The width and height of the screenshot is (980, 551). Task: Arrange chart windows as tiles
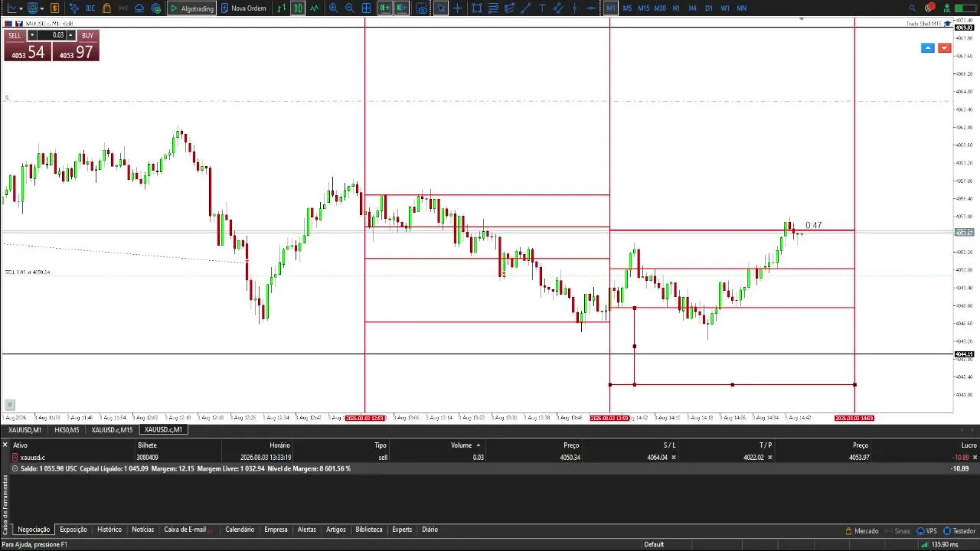(367, 8)
